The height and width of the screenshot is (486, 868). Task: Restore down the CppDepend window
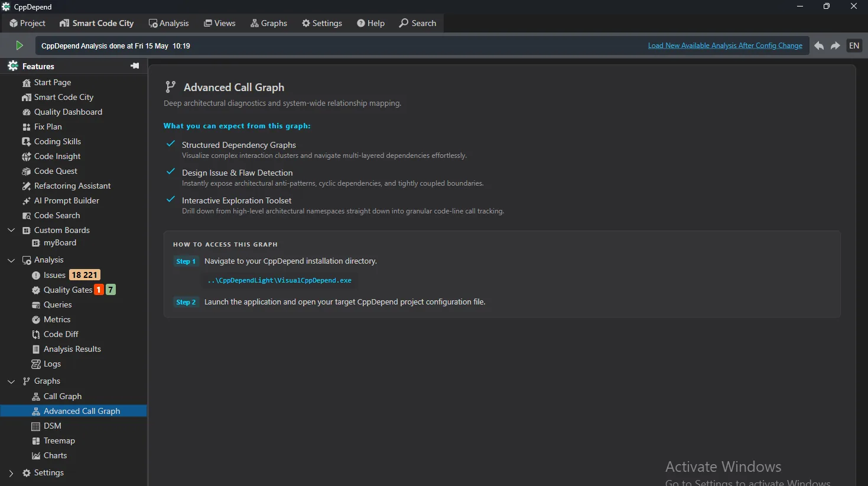(827, 7)
